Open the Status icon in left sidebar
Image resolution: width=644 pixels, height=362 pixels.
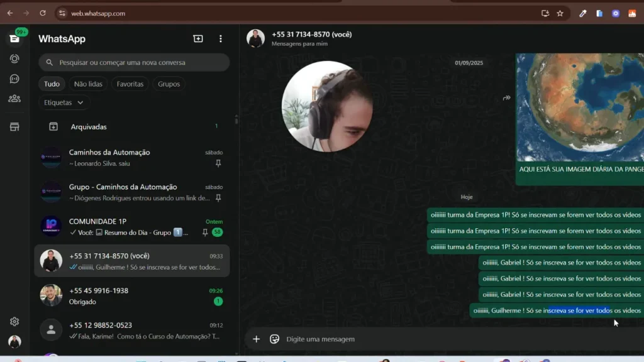[x=14, y=58]
